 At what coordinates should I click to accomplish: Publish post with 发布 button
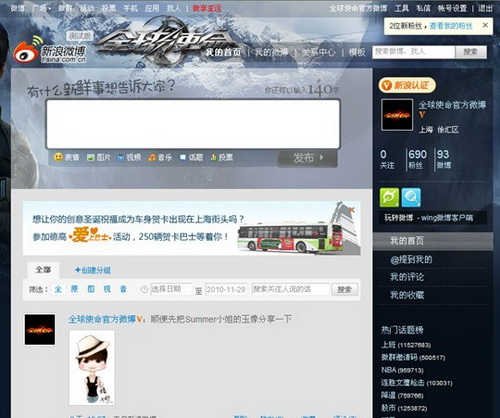coord(307,158)
